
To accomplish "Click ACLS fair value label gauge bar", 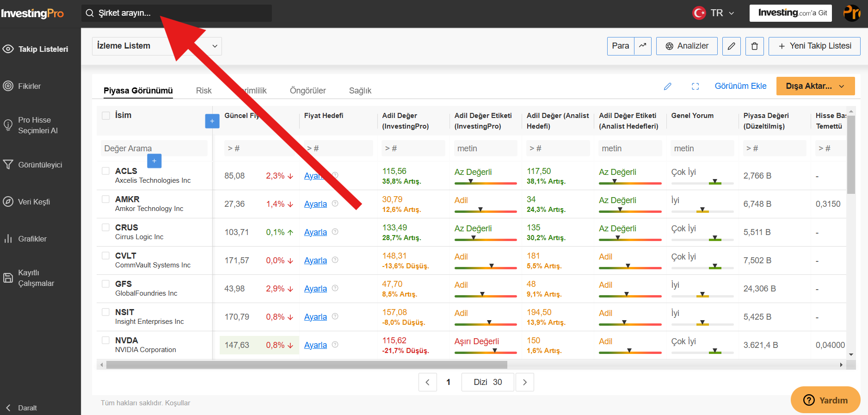I will pyautogui.click(x=486, y=183).
